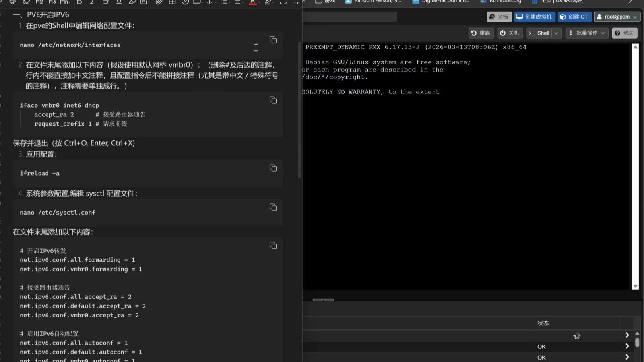644x362 pixels.
Task: Click the 状态 column header in task log
Action: [576, 323]
